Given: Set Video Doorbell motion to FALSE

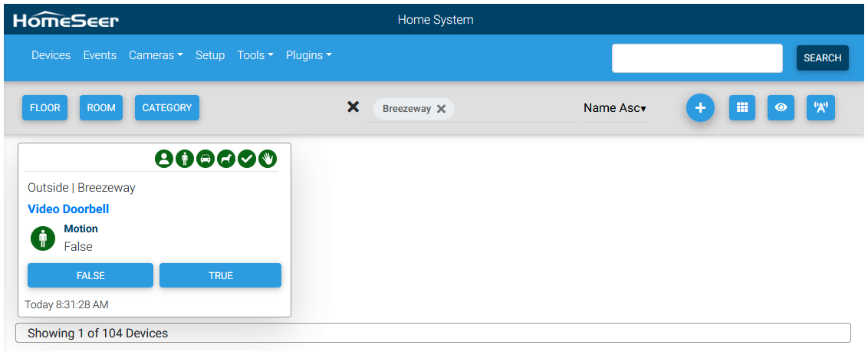Looking at the screenshot, I should click(90, 275).
